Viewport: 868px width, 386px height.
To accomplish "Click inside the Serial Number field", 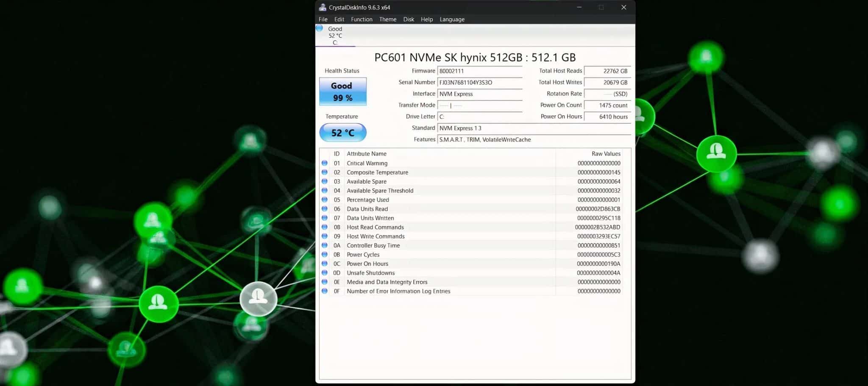I will pos(479,83).
